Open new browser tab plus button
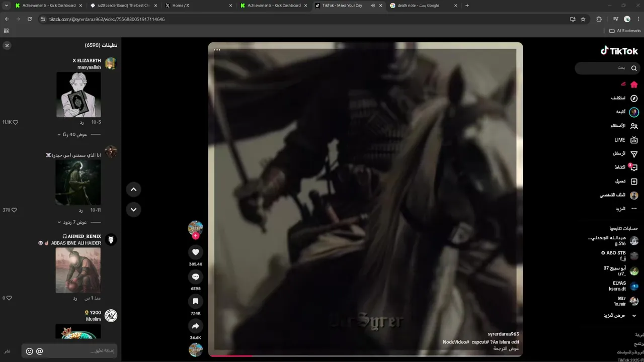The image size is (644, 362). [467, 6]
